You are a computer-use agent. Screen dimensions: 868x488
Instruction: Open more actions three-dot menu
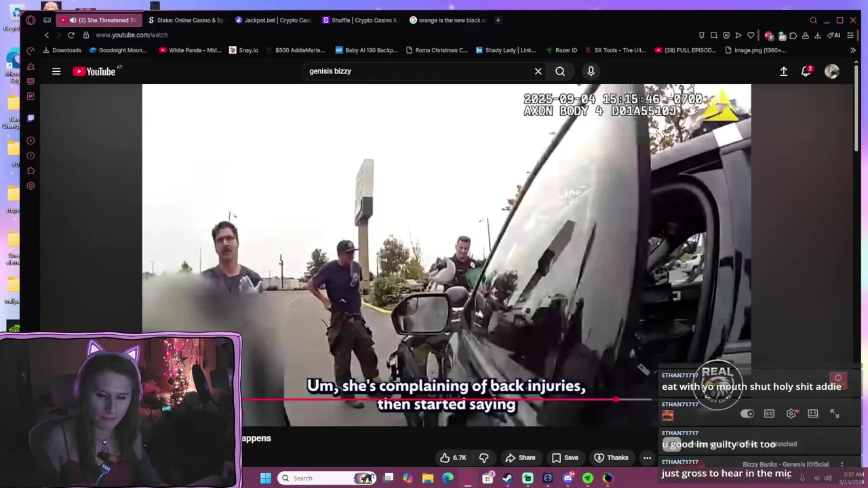[648, 457]
